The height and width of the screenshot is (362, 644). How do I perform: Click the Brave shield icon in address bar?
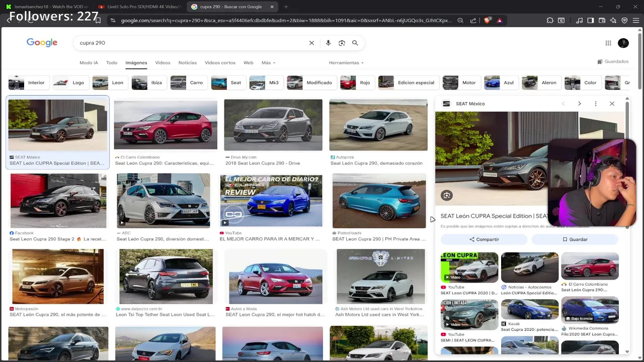coord(487,21)
